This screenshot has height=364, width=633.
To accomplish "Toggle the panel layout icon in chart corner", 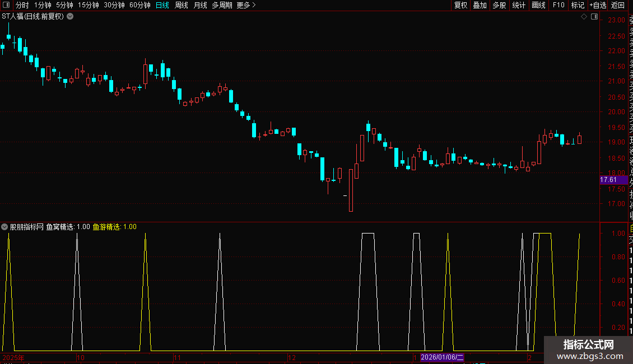I will pos(594,17).
